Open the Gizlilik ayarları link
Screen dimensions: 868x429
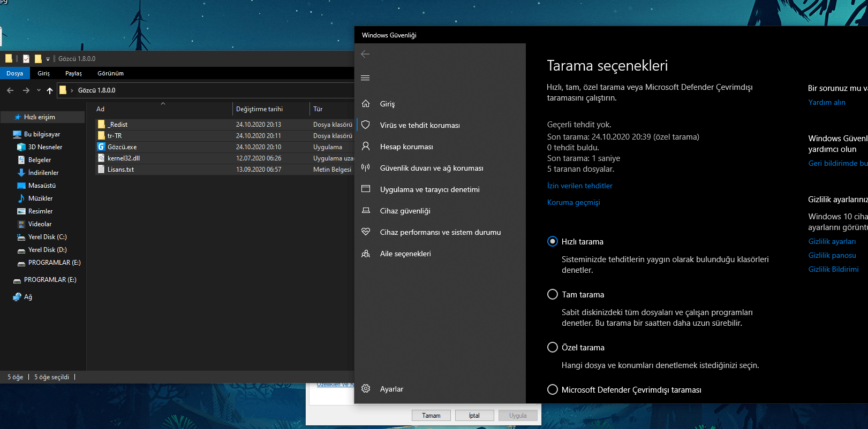click(x=832, y=241)
